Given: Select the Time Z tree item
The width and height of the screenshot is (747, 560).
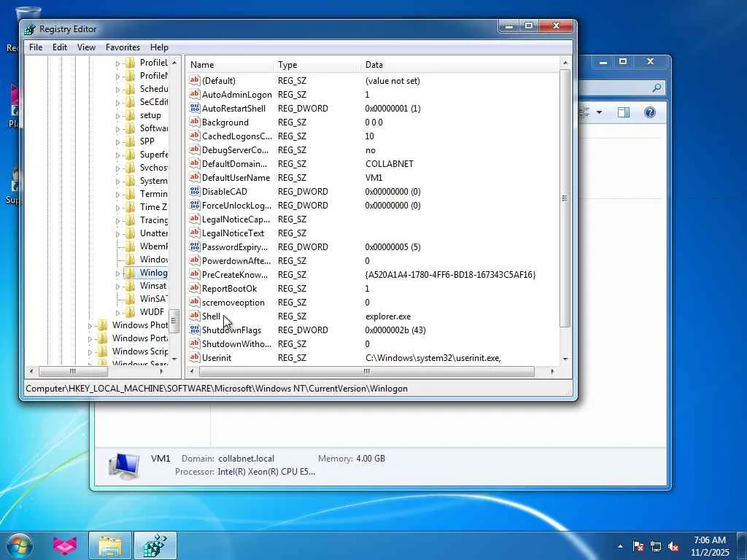Looking at the screenshot, I should pos(153,206).
